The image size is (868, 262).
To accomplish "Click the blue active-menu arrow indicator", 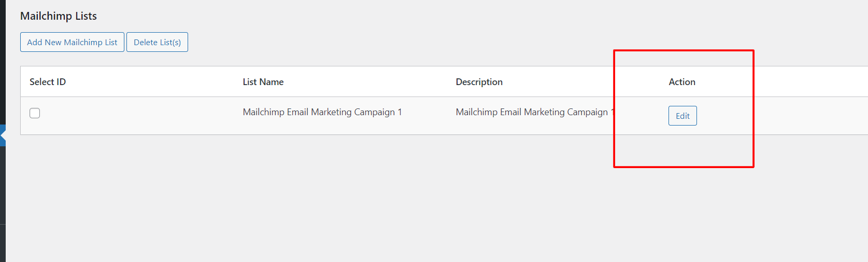I will coord(3,135).
